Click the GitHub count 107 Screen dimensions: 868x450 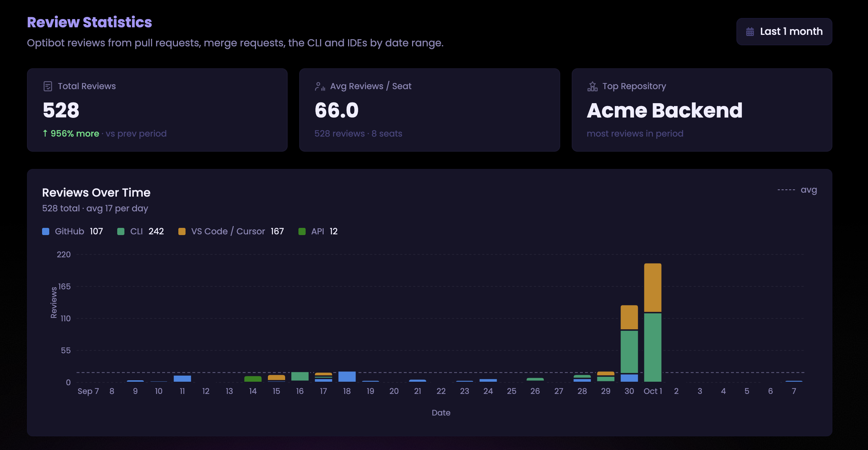[x=96, y=231]
